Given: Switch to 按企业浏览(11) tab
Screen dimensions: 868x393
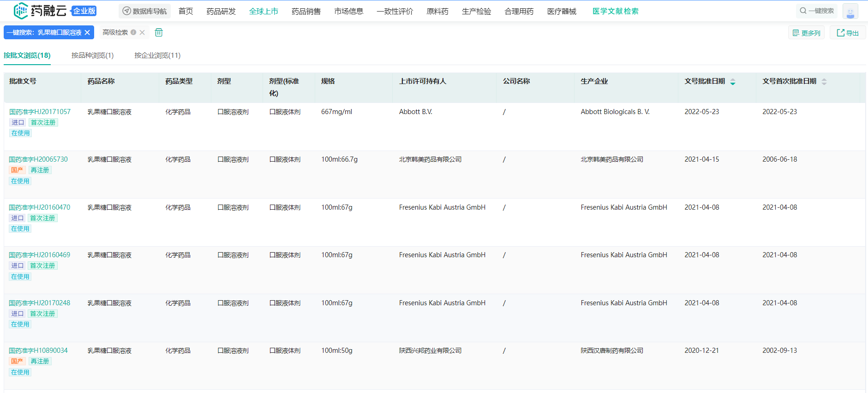Looking at the screenshot, I should point(157,55).
